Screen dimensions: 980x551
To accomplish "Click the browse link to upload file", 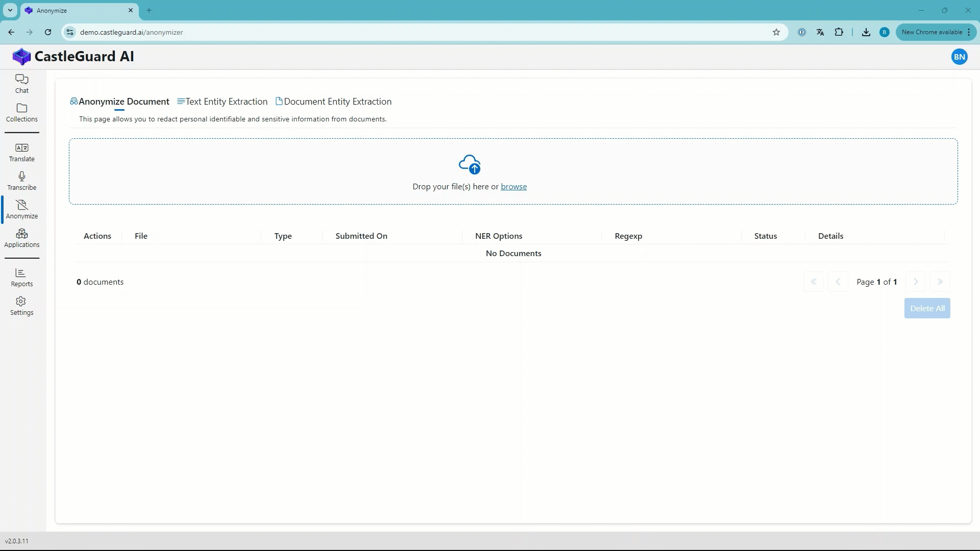I will (x=513, y=186).
